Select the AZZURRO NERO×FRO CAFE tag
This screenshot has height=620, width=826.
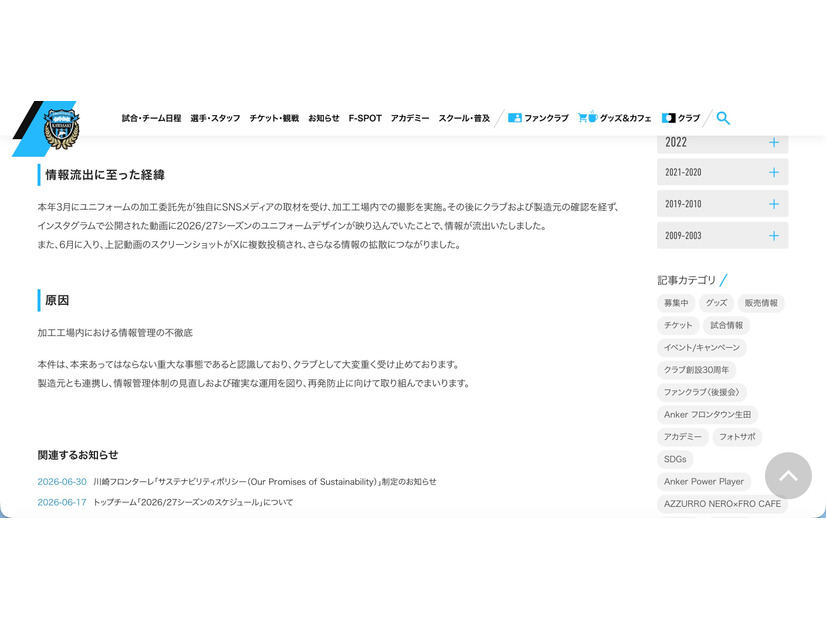(722, 504)
